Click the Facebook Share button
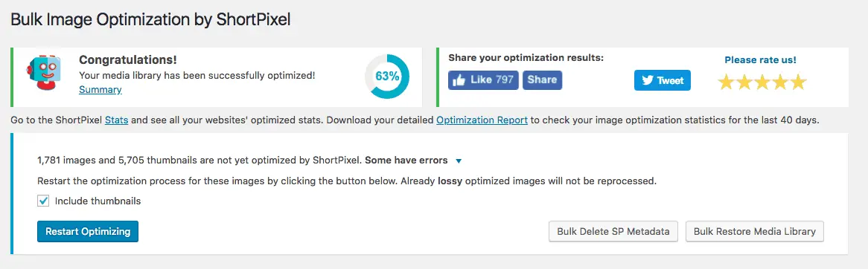 pos(543,80)
